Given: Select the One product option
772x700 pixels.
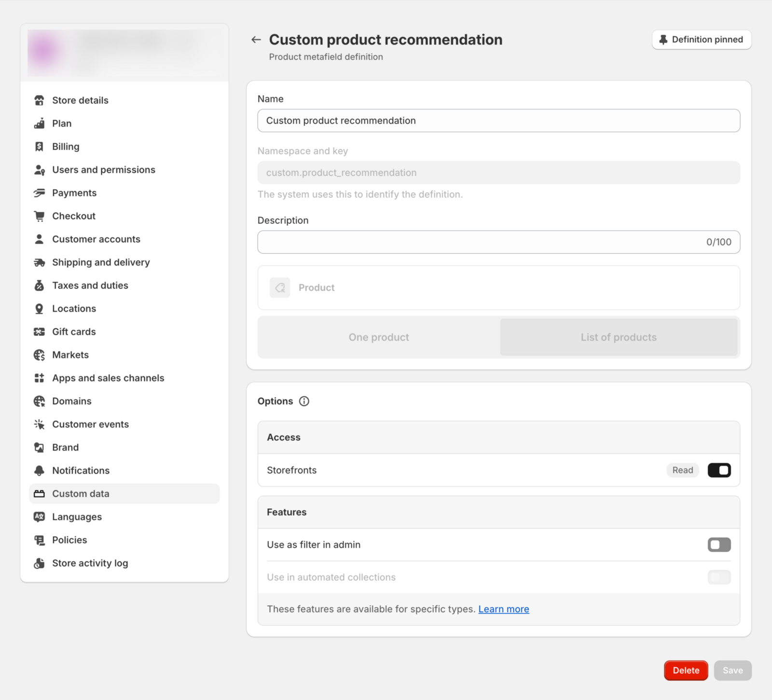Looking at the screenshot, I should 379,337.
